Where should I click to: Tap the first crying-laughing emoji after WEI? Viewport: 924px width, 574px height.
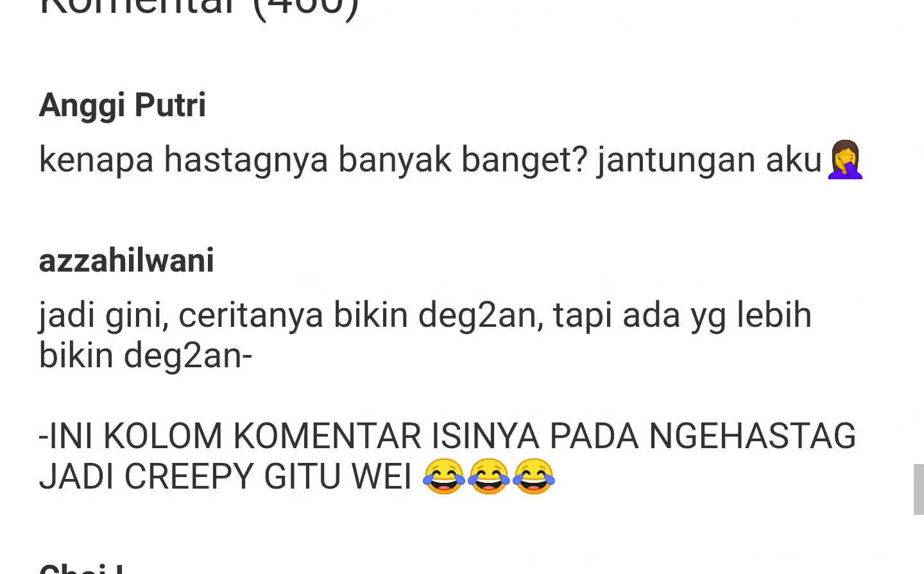click(443, 476)
